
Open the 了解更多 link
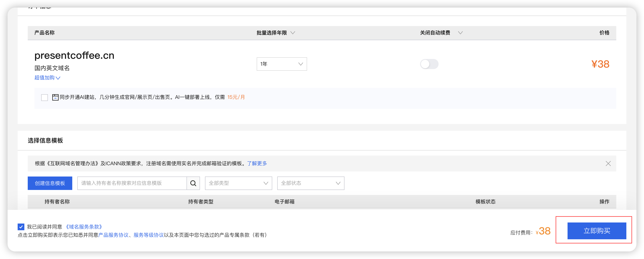[x=257, y=163]
